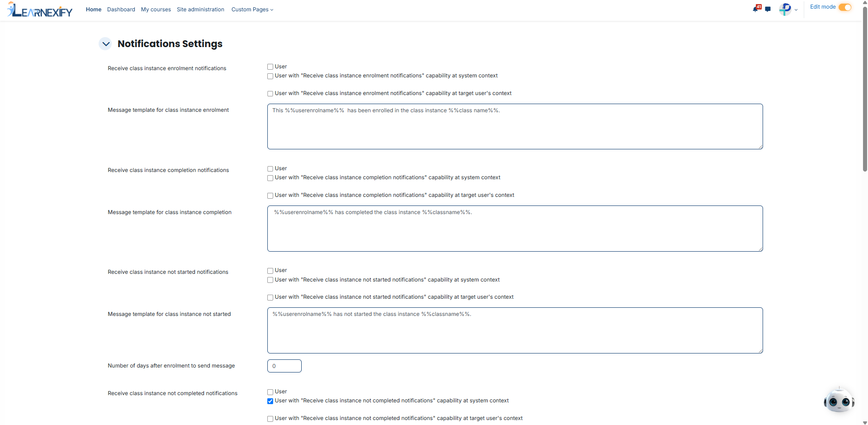Viewport: 868px width, 425px height.
Task: Open Site administration
Action: coord(200,10)
